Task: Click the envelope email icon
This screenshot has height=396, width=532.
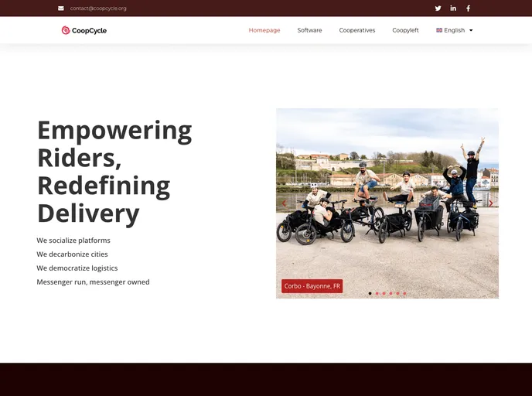Action: [61, 9]
